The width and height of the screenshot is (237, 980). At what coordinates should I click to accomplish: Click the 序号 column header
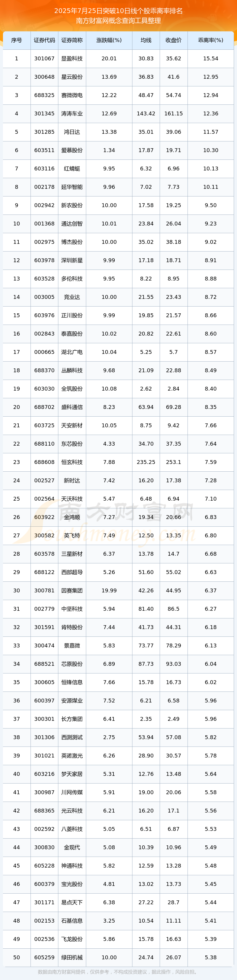pos(16,40)
